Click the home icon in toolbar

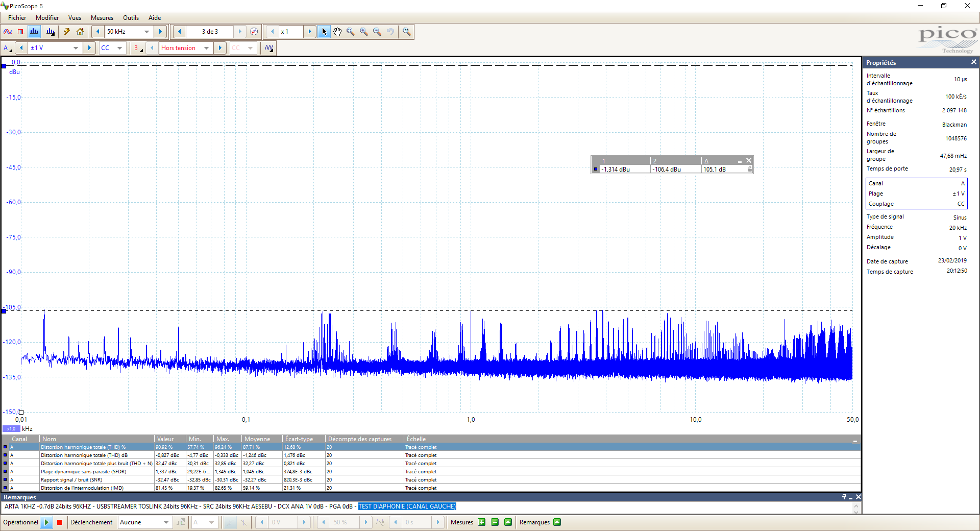point(80,32)
